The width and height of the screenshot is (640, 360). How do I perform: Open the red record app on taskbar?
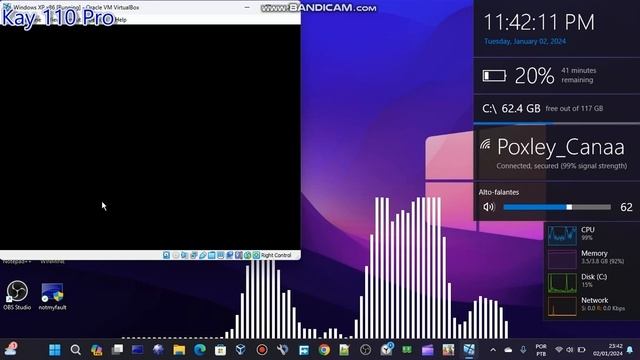pyautogui.click(x=262, y=350)
